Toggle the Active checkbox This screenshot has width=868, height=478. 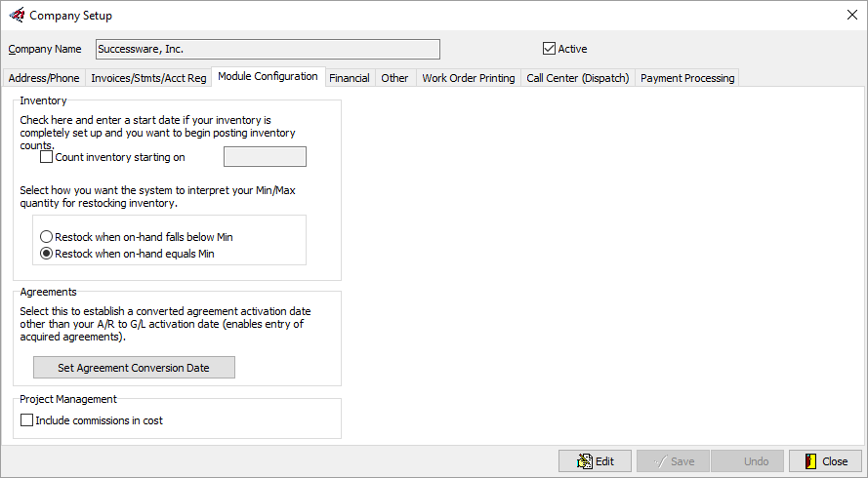(549, 49)
